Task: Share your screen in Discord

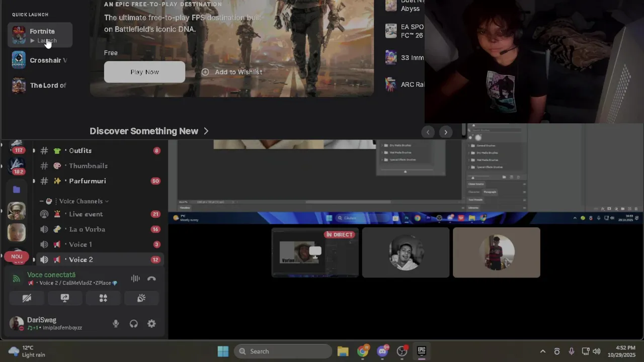Action: click(x=65, y=298)
